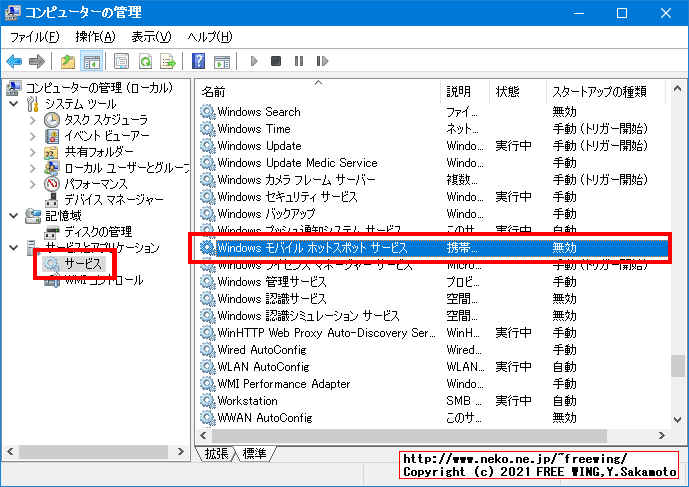Click the services list horizontal scrollbar

[409, 436]
